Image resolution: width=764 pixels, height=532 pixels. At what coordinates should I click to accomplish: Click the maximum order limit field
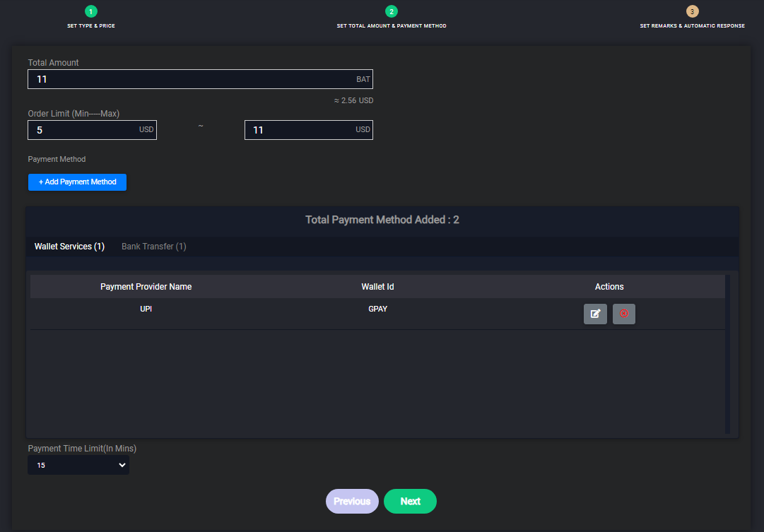(x=309, y=130)
